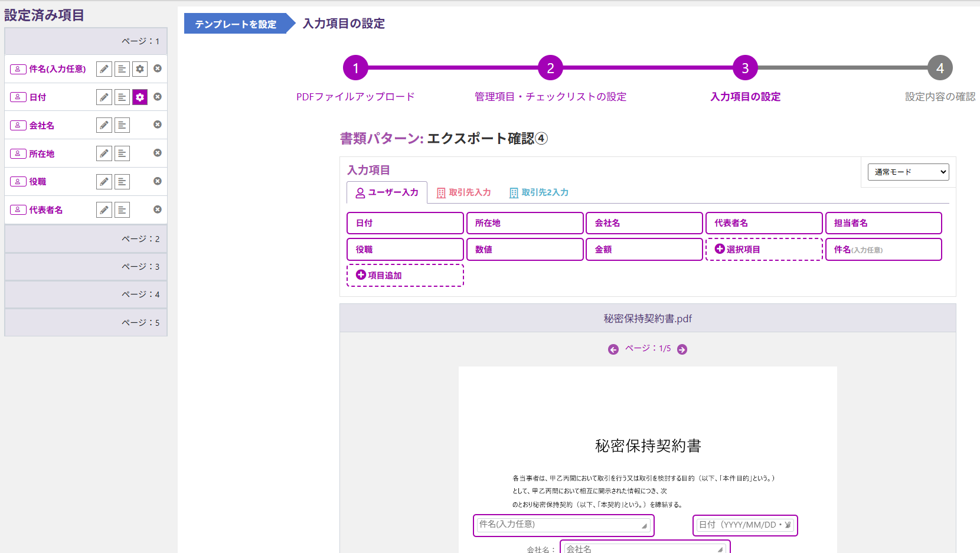
Task: Go to next PDF page arrow
Action: click(x=682, y=349)
